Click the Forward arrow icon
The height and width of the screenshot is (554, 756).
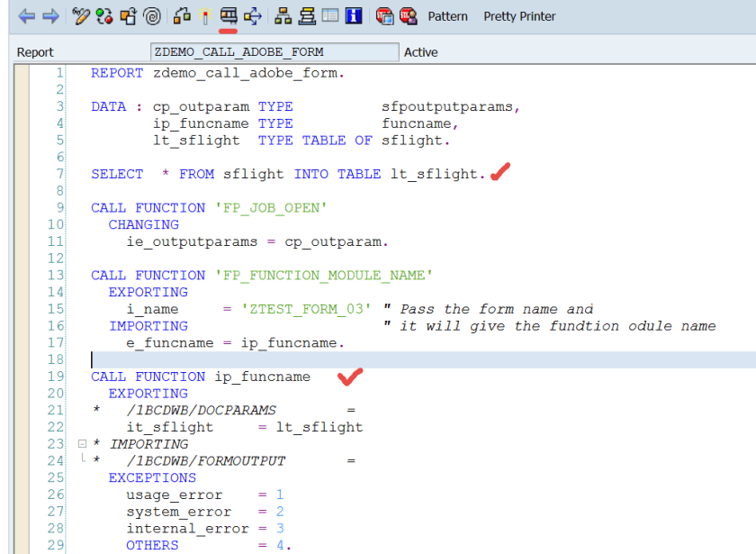tap(50, 16)
